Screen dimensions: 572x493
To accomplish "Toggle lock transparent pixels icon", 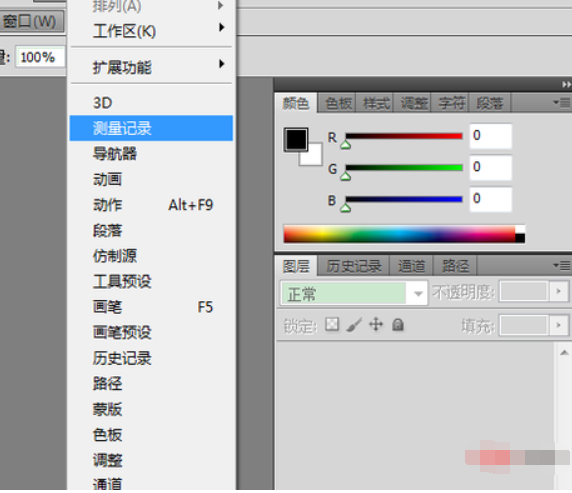I will (x=332, y=324).
